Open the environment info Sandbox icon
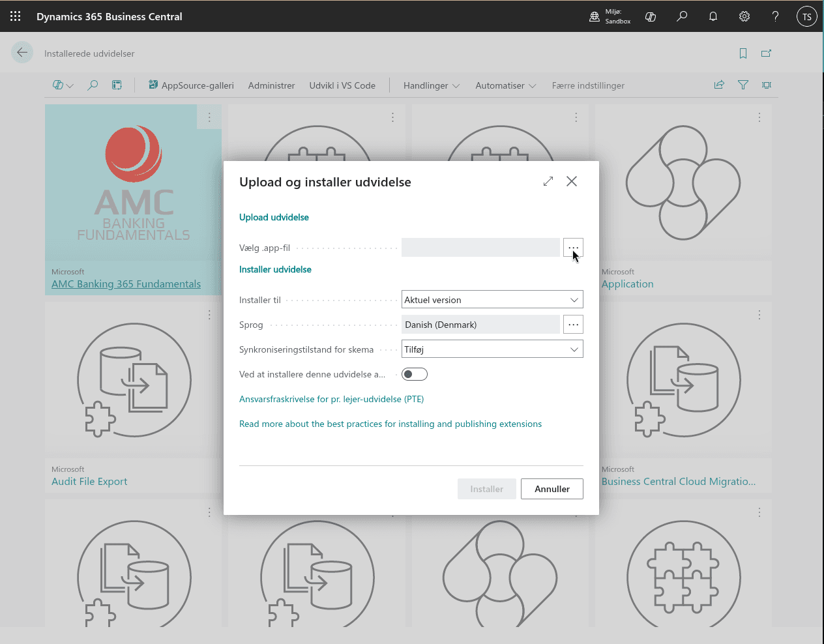The image size is (824, 644). click(595, 17)
